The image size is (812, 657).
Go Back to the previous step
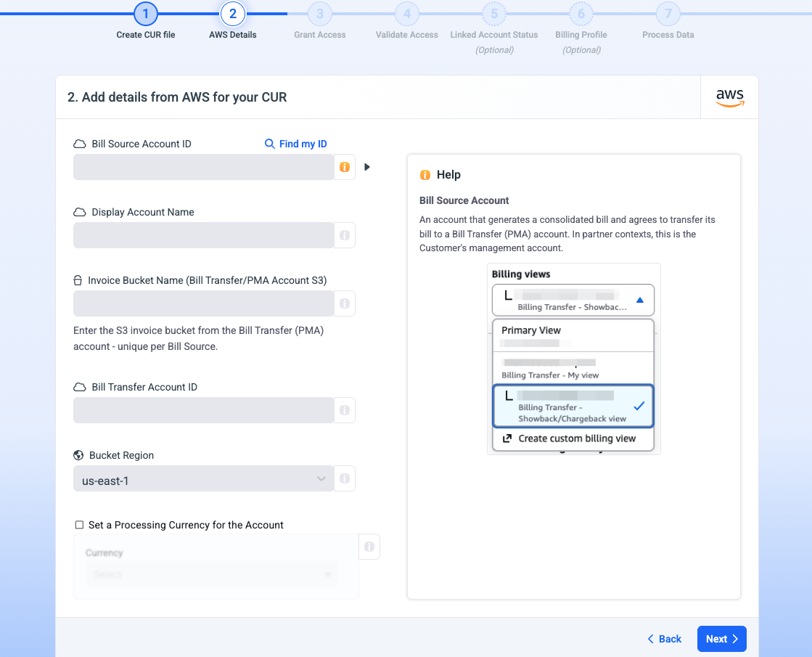pos(665,639)
